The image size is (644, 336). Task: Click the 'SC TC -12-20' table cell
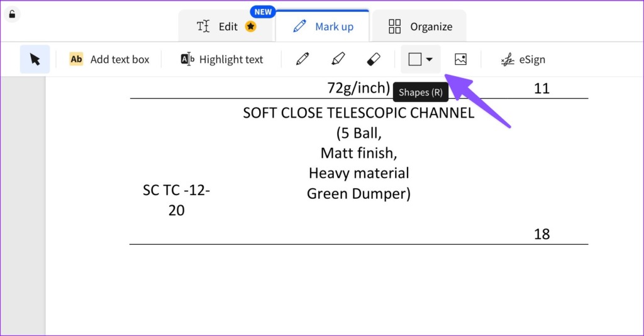tap(176, 200)
